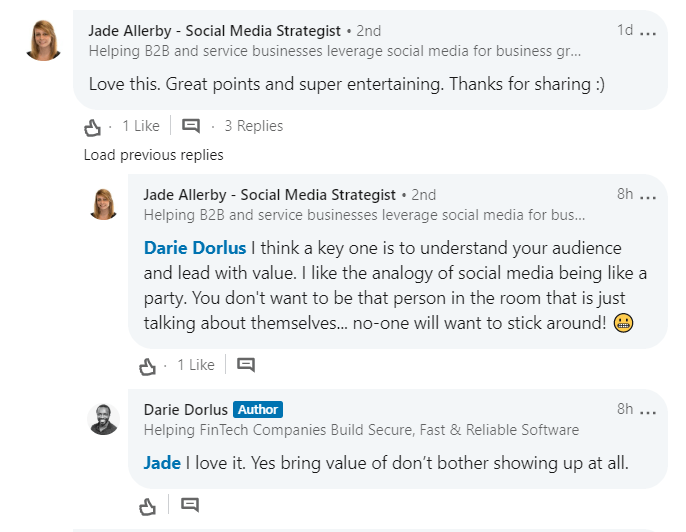The height and width of the screenshot is (532, 686).
Task: Open the Darie Dorlus mention link in Jade's reply
Action: [x=195, y=248]
